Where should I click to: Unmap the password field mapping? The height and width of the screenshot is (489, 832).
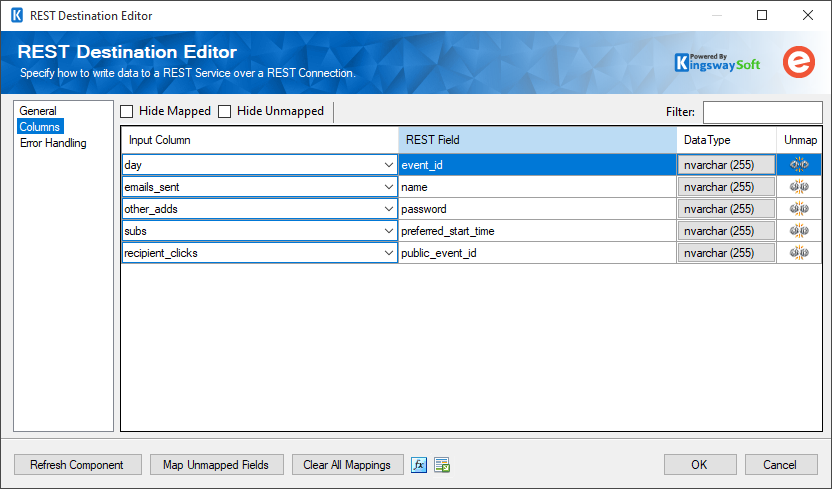coord(799,209)
